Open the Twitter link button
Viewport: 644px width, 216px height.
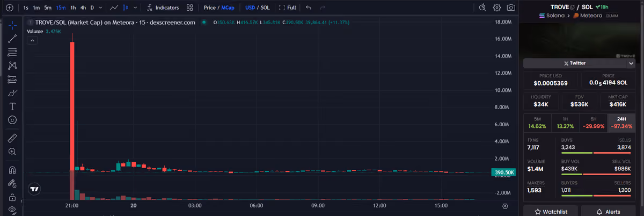[x=575, y=63]
